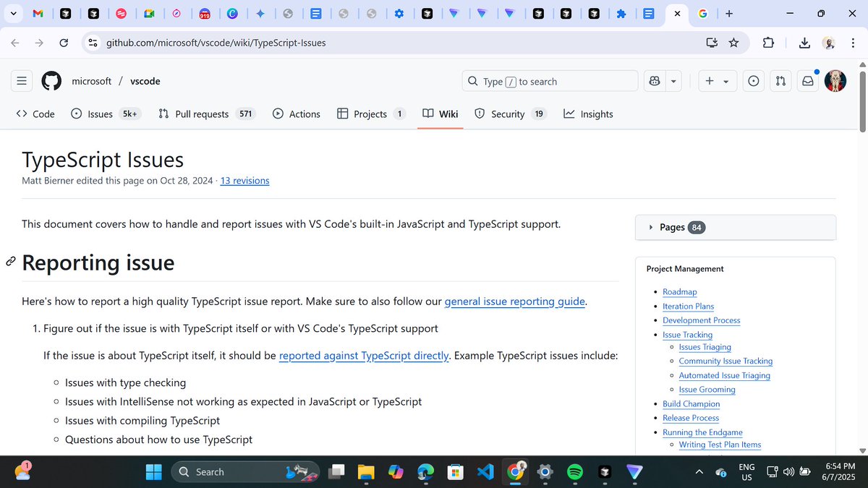Open Chrome Extensions puzzle icon
Screen dimensions: 868x488
768,43
